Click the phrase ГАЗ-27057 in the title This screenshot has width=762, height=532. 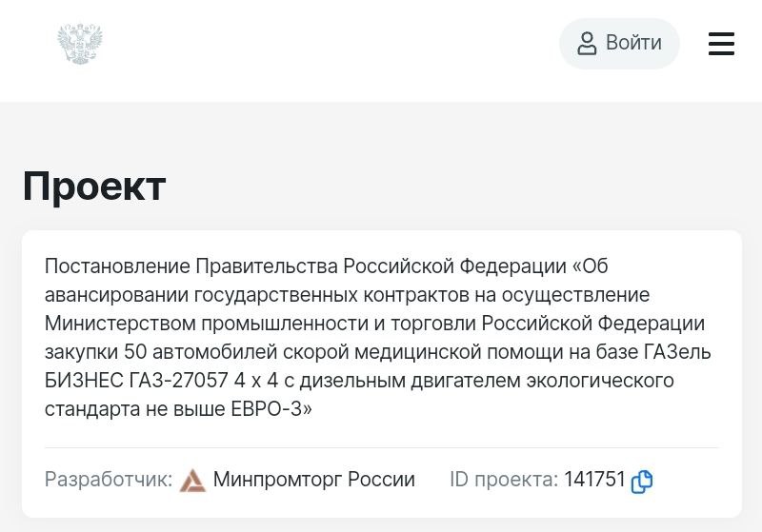tap(178, 381)
